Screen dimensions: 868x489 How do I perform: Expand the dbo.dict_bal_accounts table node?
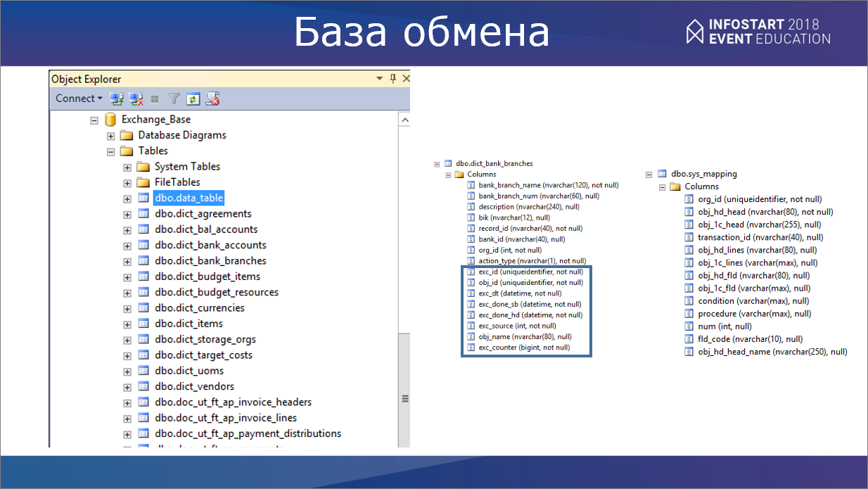pyautogui.click(x=127, y=230)
